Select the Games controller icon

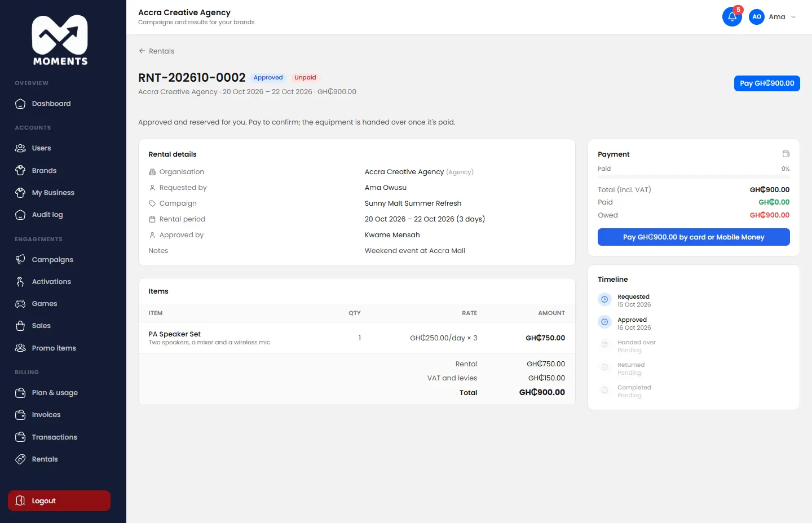pos(20,304)
